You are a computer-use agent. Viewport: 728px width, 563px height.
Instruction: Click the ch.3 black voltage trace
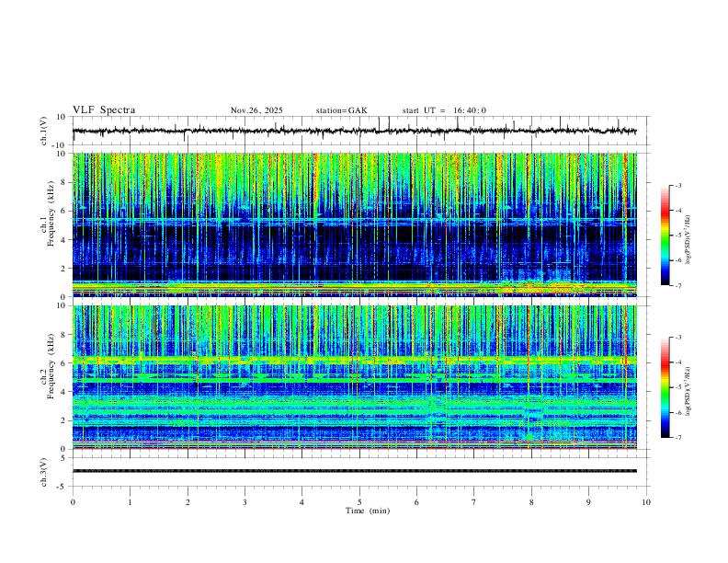pyautogui.click(x=355, y=471)
